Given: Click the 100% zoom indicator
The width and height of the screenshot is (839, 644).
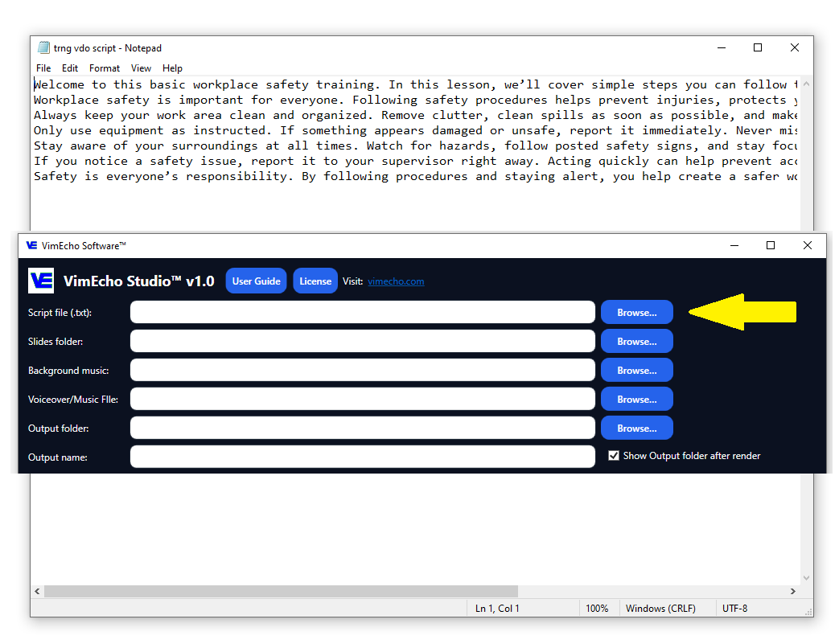Looking at the screenshot, I should [598, 608].
